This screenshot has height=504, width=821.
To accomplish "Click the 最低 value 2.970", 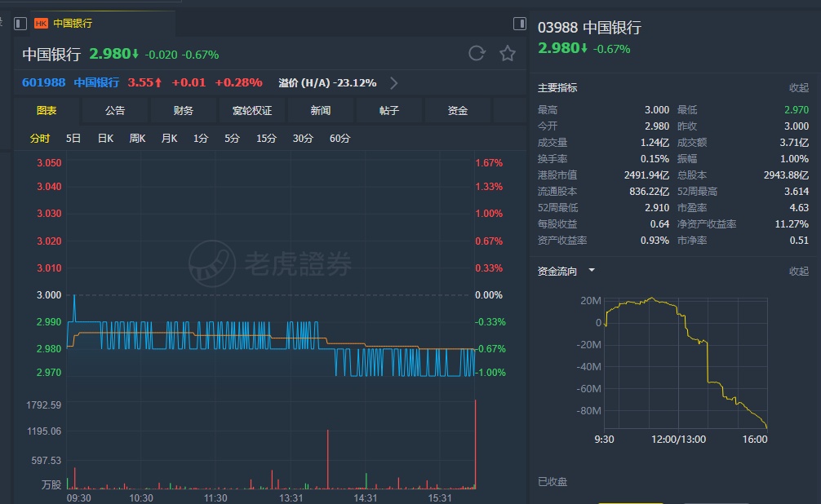I will coord(797,110).
